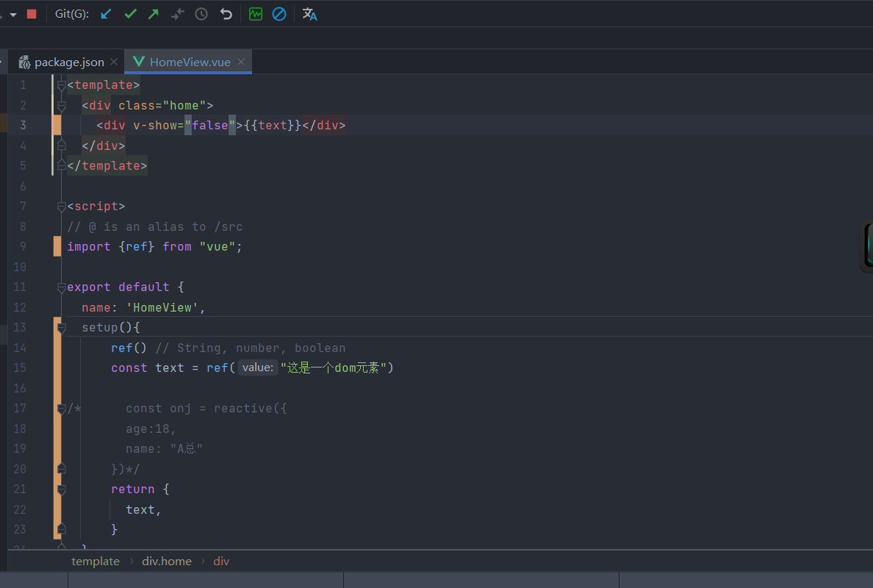This screenshot has width=873, height=588.
Task: Click "text," in return block
Action: pyautogui.click(x=143, y=509)
